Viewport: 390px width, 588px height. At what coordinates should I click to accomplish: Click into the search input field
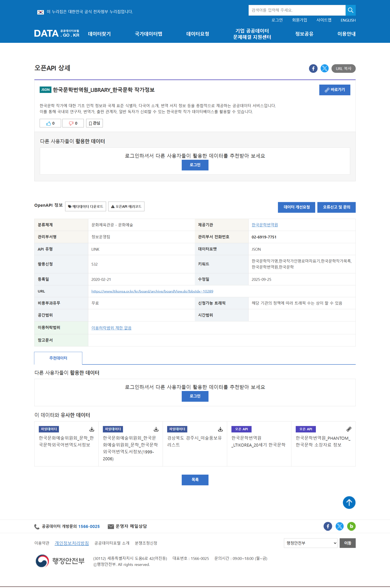coord(297,10)
